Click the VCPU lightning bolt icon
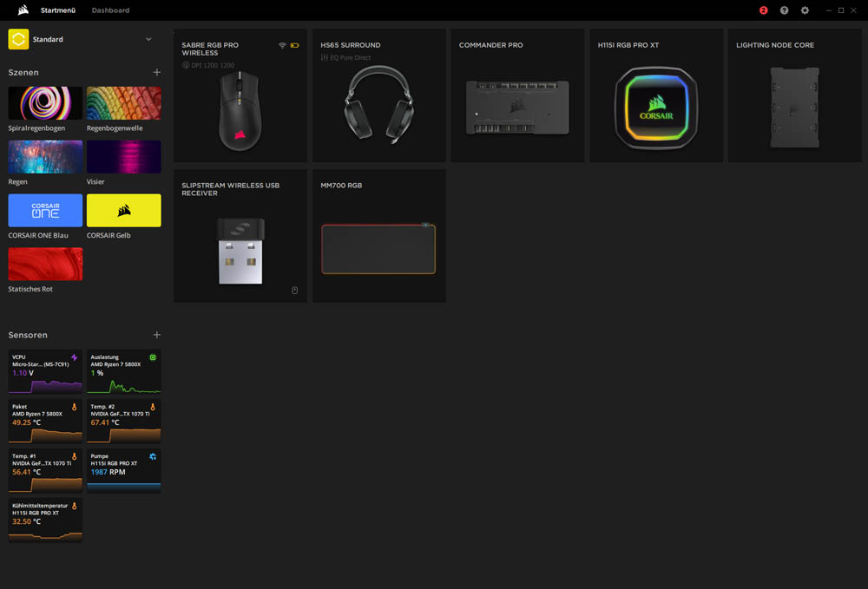Screen dimensions: 868x589 74,357
